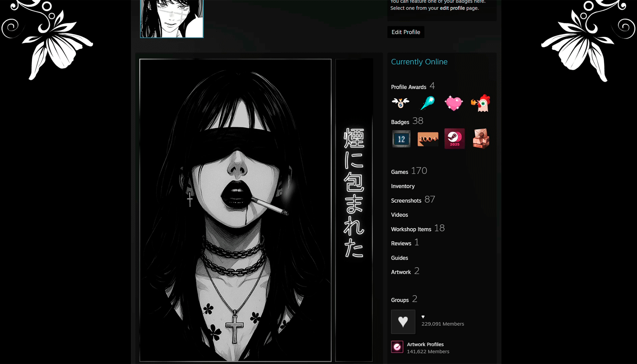Image resolution: width=637 pixels, height=364 pixels.
Task: Open the Reviews page
Action: [x=401, y=244]
